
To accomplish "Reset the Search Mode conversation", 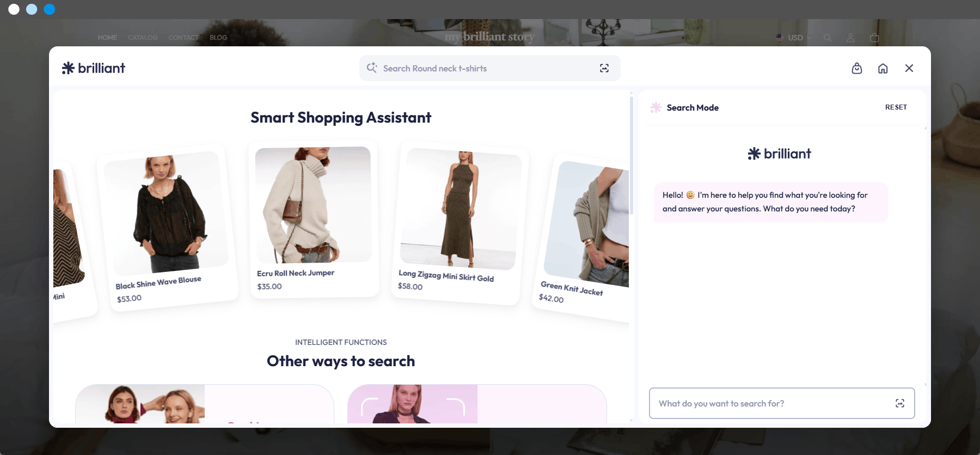I will pos(896,107).
